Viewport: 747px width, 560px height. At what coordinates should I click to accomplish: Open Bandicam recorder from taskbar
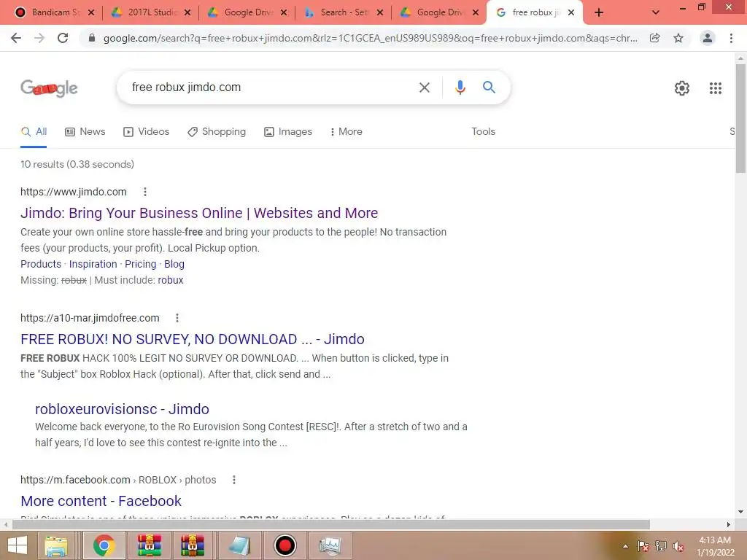pyautogui.click(x=285, y=545)
